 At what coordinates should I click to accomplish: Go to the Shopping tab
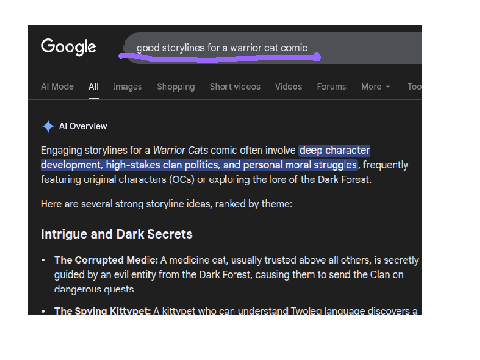coord(176,87)
